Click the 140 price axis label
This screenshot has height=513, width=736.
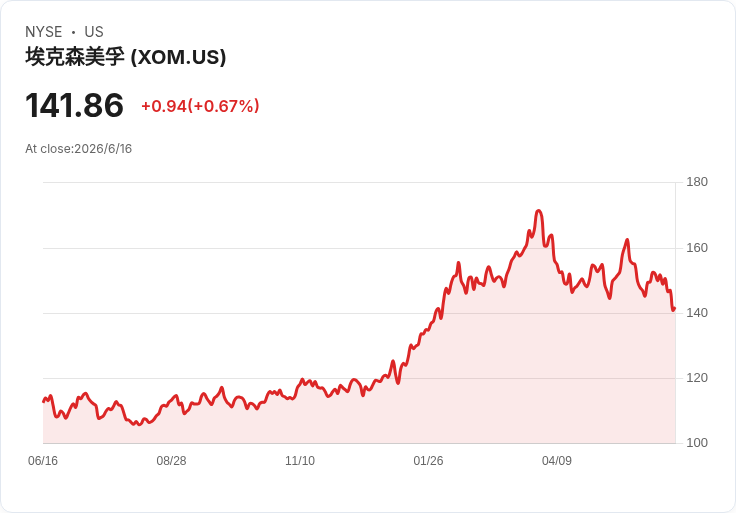[x=697, y=313]
